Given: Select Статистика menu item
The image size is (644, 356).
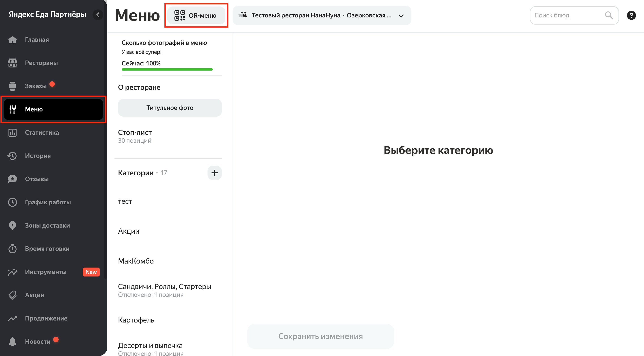Looking at the screenshot, I should (x=53, y=133).
